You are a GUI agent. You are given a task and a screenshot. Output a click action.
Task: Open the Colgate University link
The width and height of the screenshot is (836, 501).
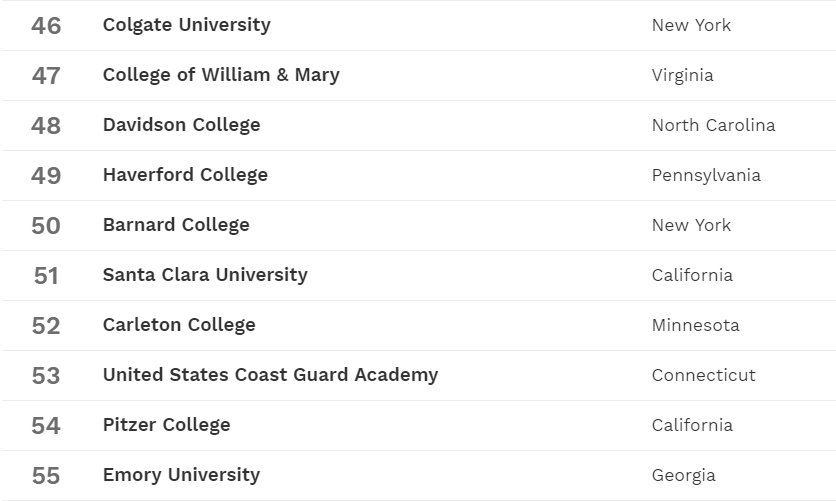[186, 25]
